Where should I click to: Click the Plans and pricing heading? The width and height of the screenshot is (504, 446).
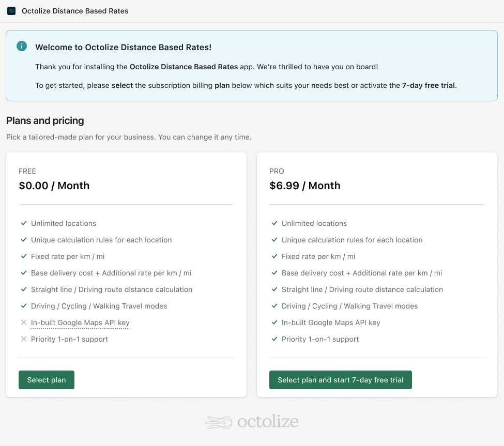45,120
